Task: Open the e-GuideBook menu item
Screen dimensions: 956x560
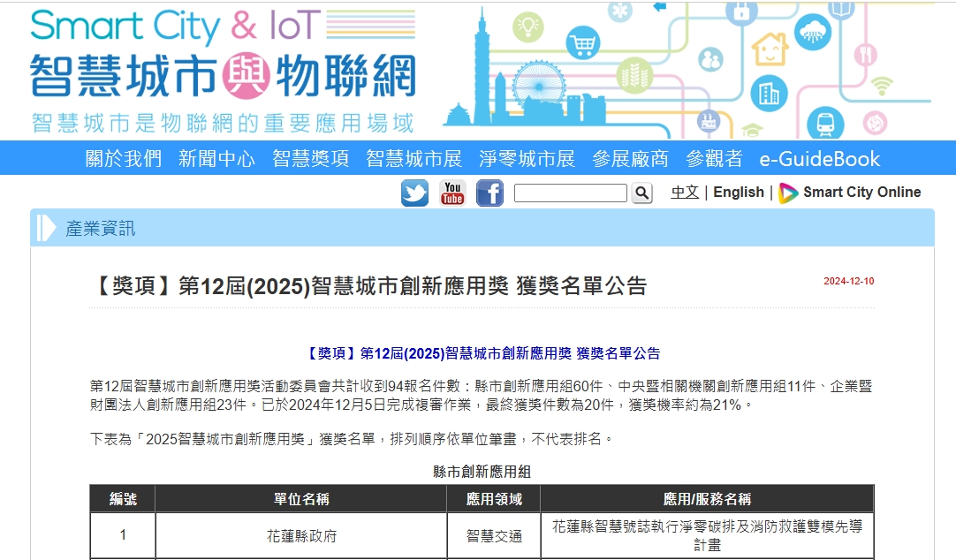Action: pyautogui.click(x=819, y=159)
